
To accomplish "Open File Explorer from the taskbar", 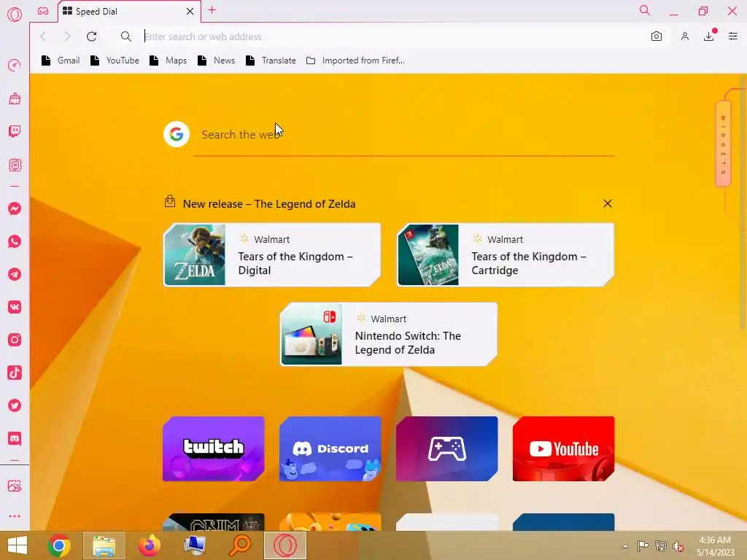I will coord(104,545).
